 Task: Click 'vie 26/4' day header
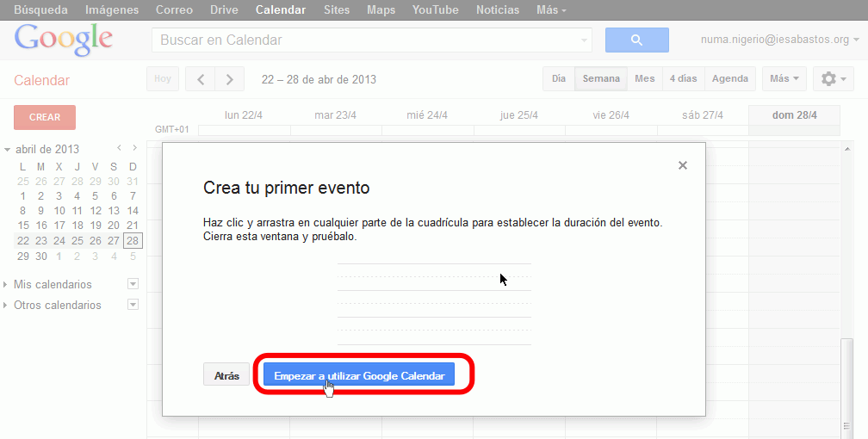point(611,115)
